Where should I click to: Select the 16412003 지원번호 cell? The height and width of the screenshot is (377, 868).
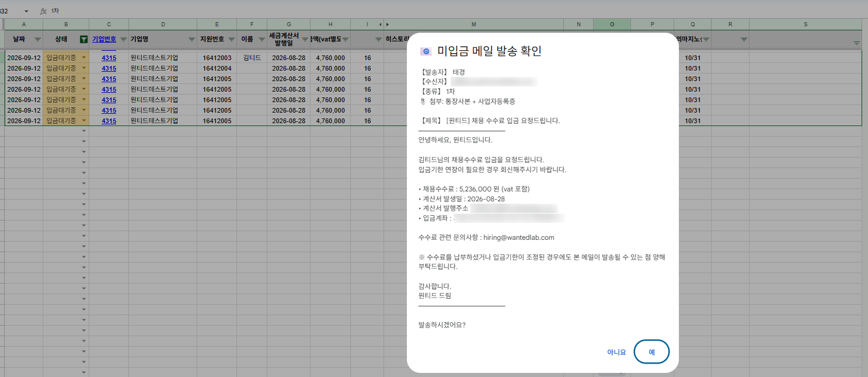coord(217,58)
